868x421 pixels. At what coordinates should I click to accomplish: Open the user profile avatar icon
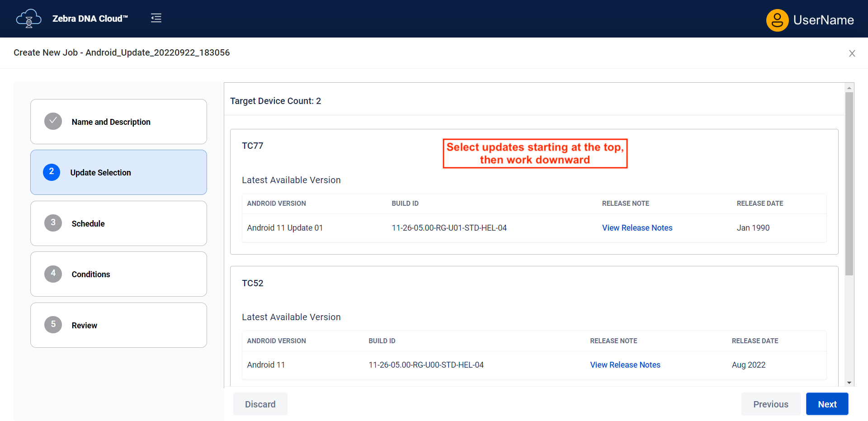point(777,20)
